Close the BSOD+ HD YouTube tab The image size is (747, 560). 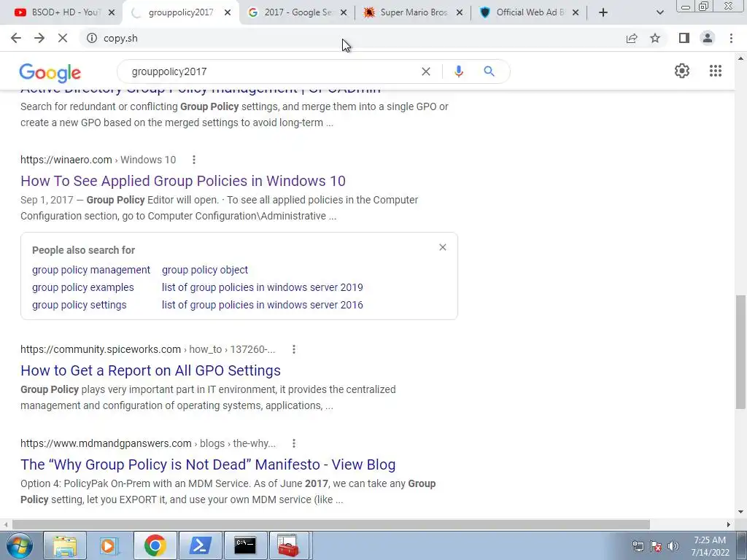pyautogui.click(x=112, y=13)
